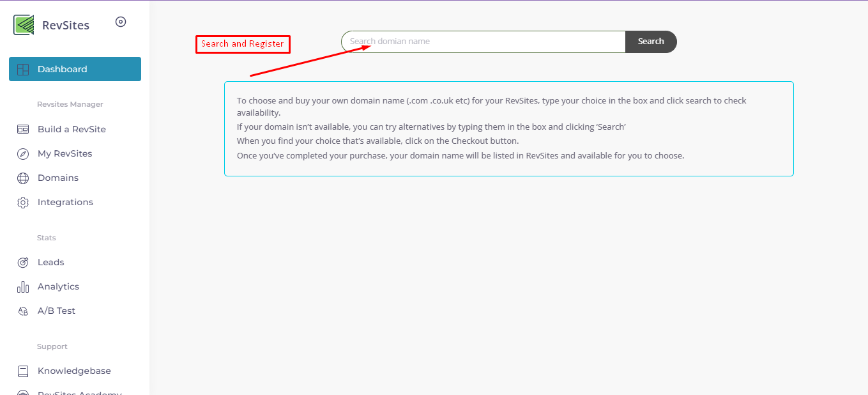Screen dimensions: 868x395
Task: Open the Domains section label
Action: (x=58, y=178)
